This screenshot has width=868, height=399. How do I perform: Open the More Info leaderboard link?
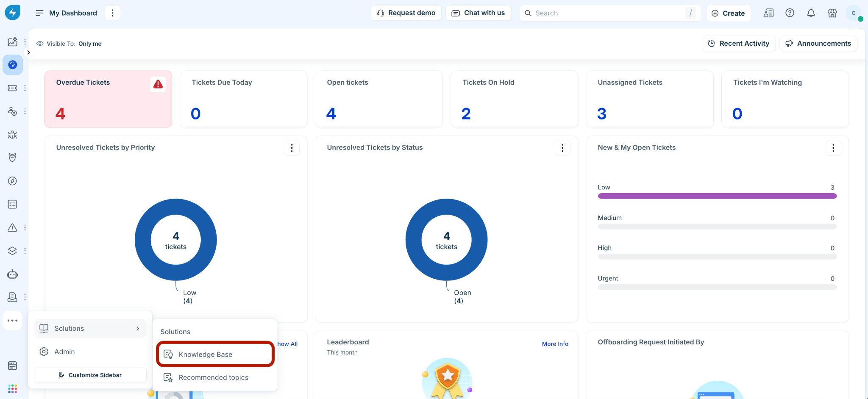coord(555,344)
